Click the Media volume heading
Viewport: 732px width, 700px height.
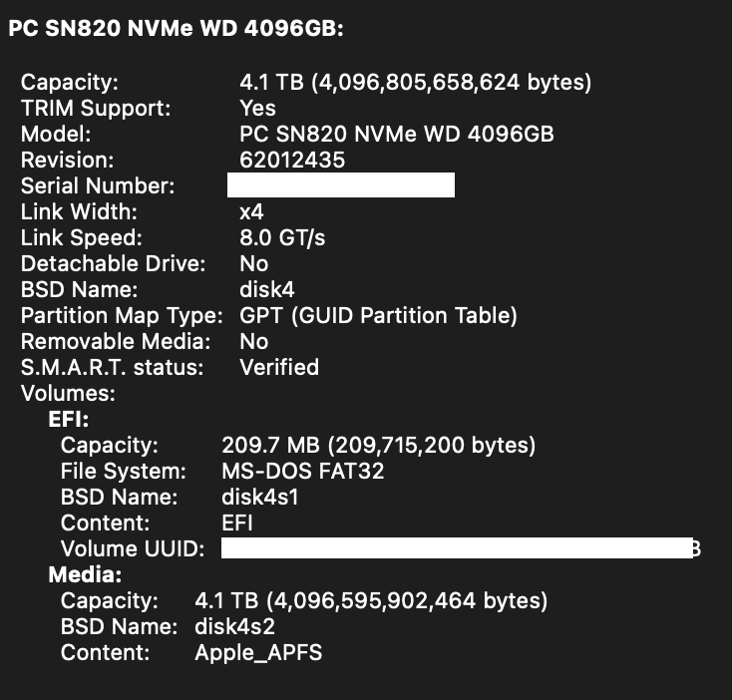[x=85, y=575]
